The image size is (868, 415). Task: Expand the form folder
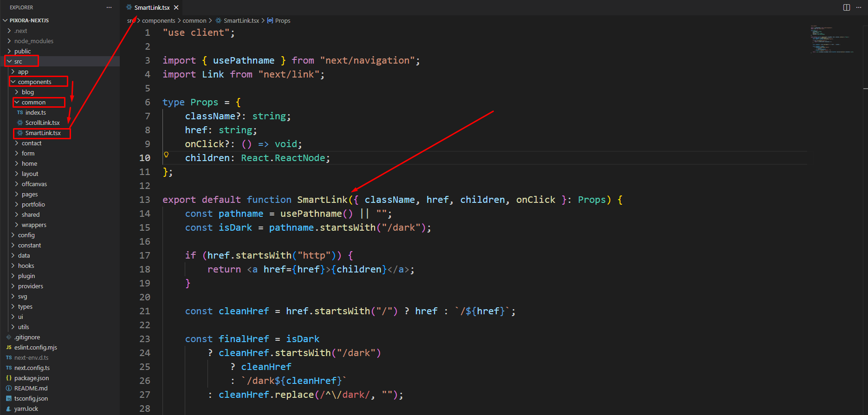17,153
